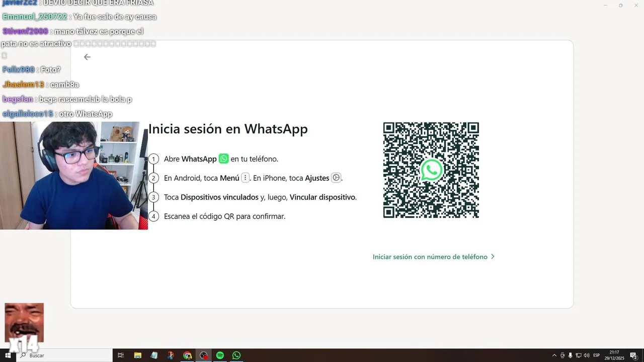The height and width of the screenshot is (362, 644).
Task: Open the clock showing 21:17
Action: click(x=614, y=355)
